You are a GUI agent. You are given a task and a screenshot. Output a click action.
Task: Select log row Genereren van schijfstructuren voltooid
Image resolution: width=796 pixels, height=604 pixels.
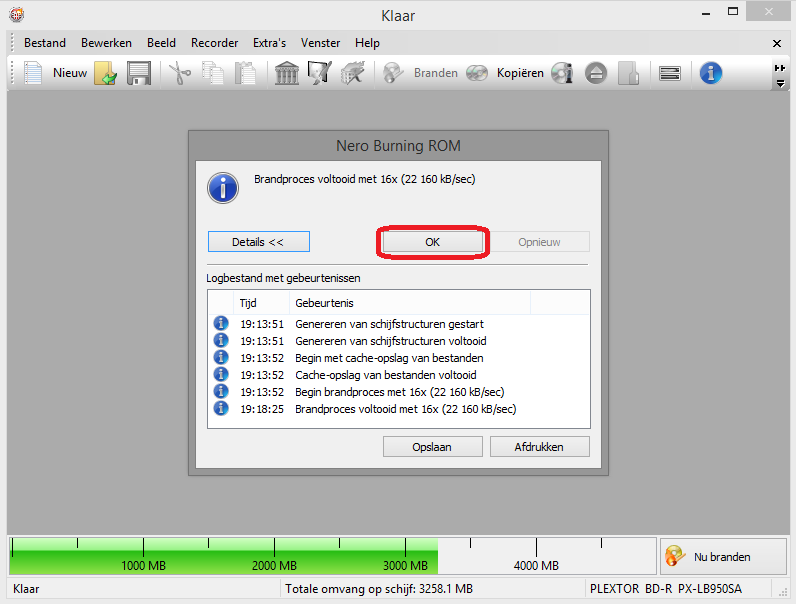click(x=399, y=341)
